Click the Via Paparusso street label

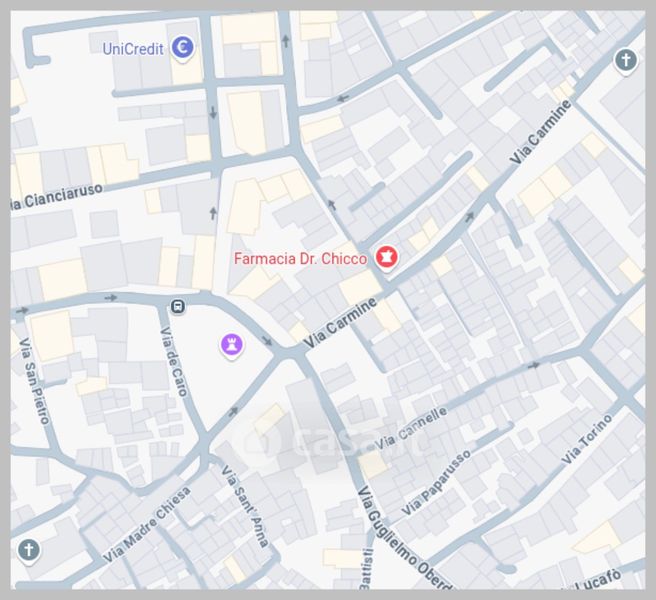(436, 482)
